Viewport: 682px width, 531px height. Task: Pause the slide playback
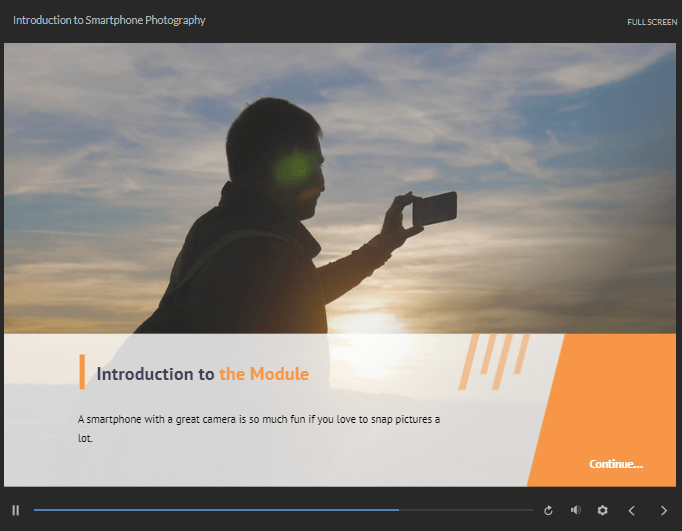pos(16,510)
